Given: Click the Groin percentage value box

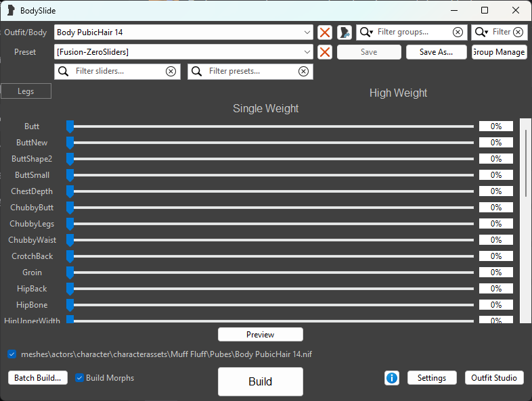Looking at the screenshot, I should (x=496, y=273).
